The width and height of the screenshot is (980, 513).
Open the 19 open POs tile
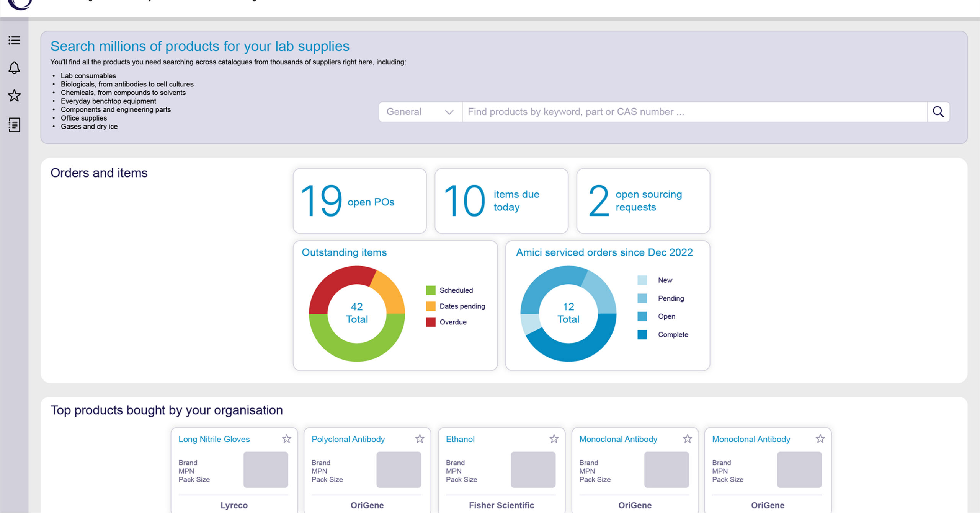coord(359,201)
